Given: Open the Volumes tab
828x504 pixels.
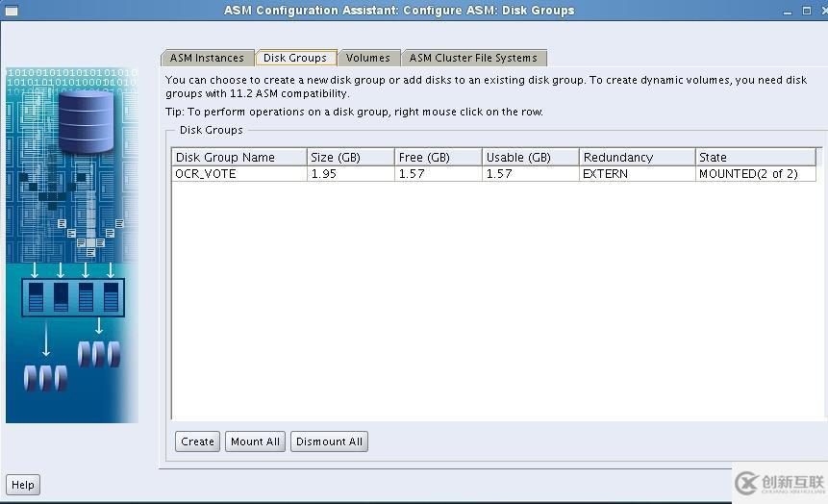Looking at the screenshot, I should pyautogui.click(x=368, y=58).
